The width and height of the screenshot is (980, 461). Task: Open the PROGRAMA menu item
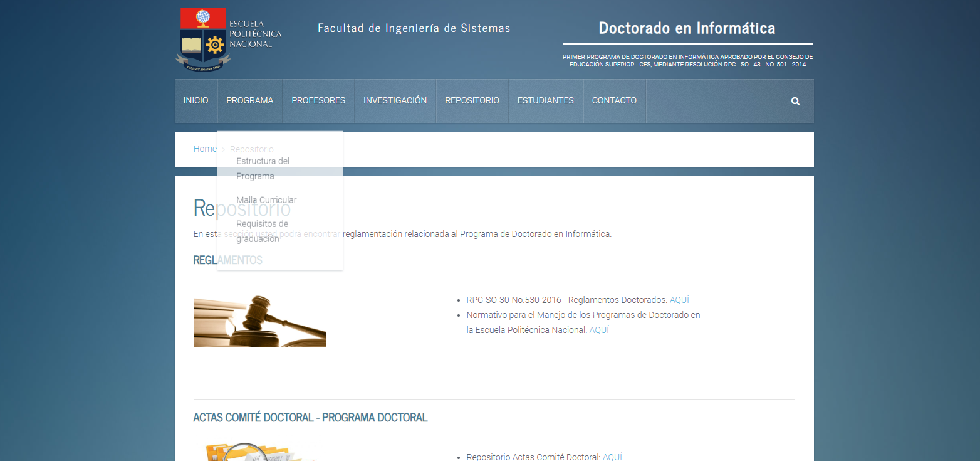[250, 101]
